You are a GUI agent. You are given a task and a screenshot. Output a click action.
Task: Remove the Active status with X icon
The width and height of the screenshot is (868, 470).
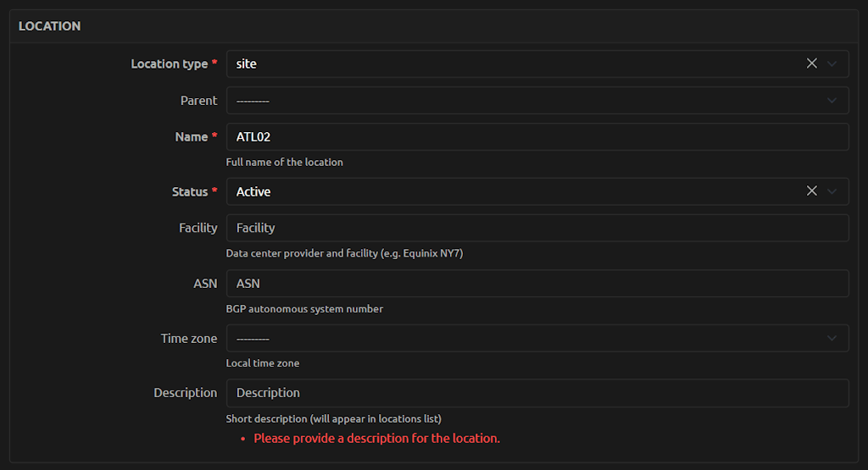coord(811,191)
